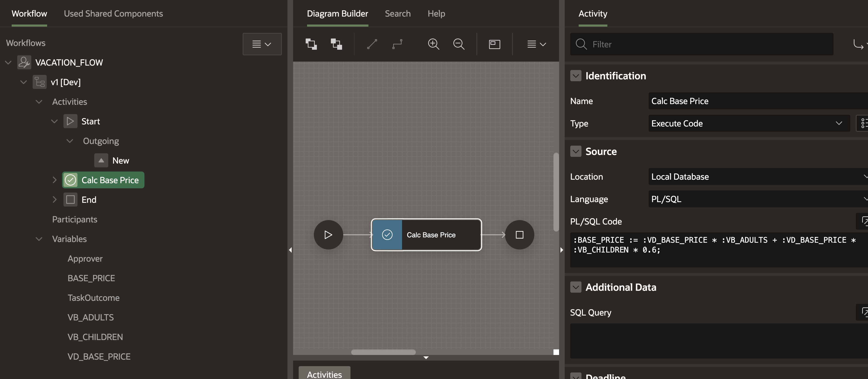Select the BASE_PRICE variable
Screen dimensions: 868x379
pos(91,278)
